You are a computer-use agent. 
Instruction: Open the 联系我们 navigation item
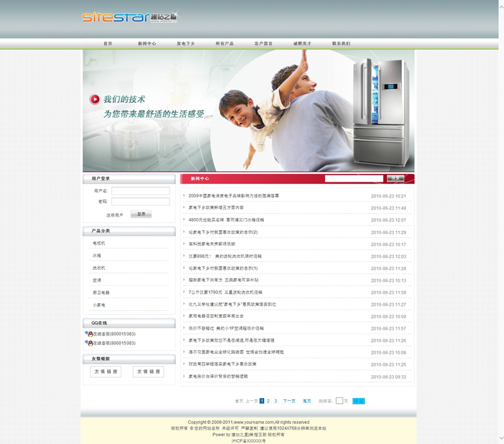[341, 44]
